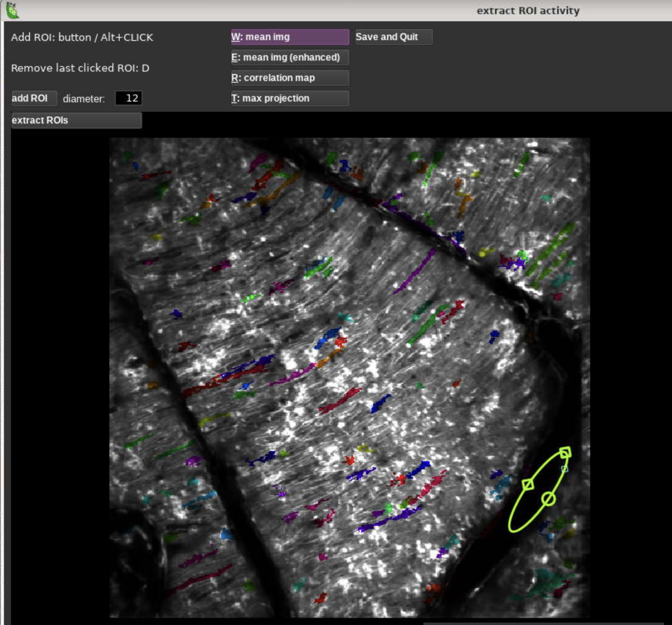
Task: Switch view to W: mean img
Action: pyautogui.click(x=290, y=37)
